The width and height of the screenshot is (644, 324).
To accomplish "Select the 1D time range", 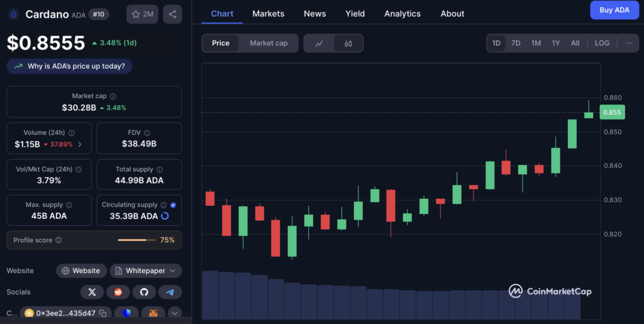I will point(496,43).
